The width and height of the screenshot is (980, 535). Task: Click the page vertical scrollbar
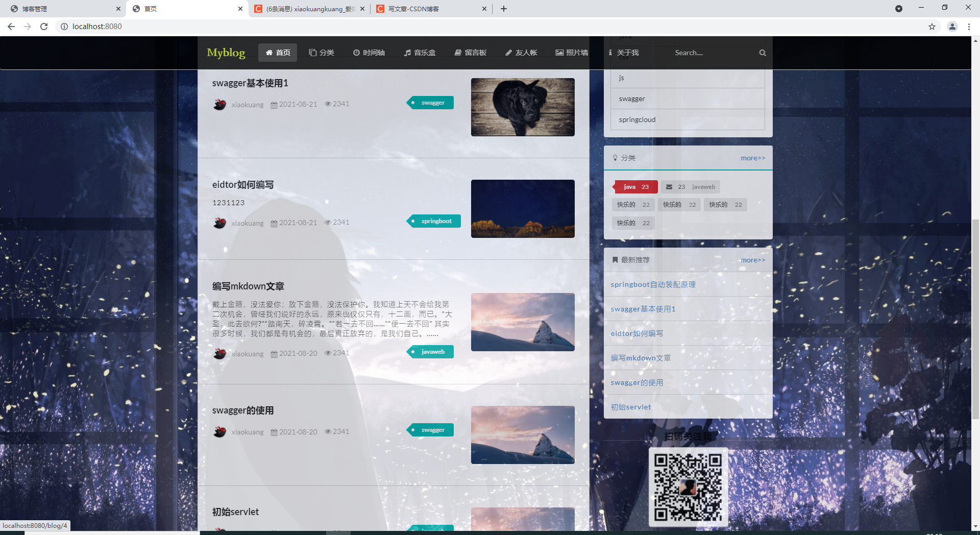point(975,319)
